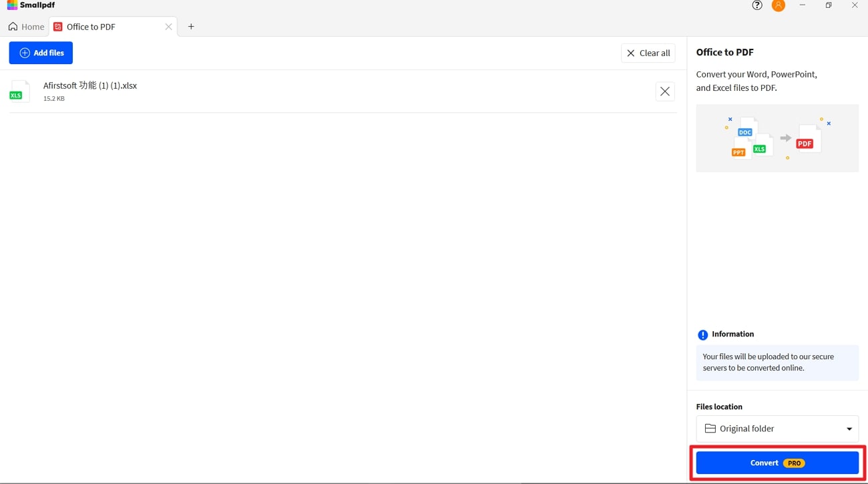
Task: Open a new tab with plus icon
Action: [x=191, y=27]
